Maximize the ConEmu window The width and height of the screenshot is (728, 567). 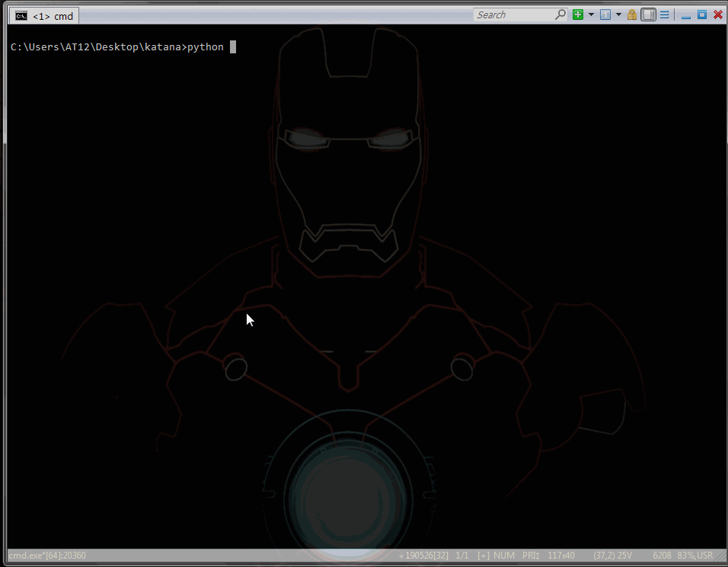tap(702, 15)
